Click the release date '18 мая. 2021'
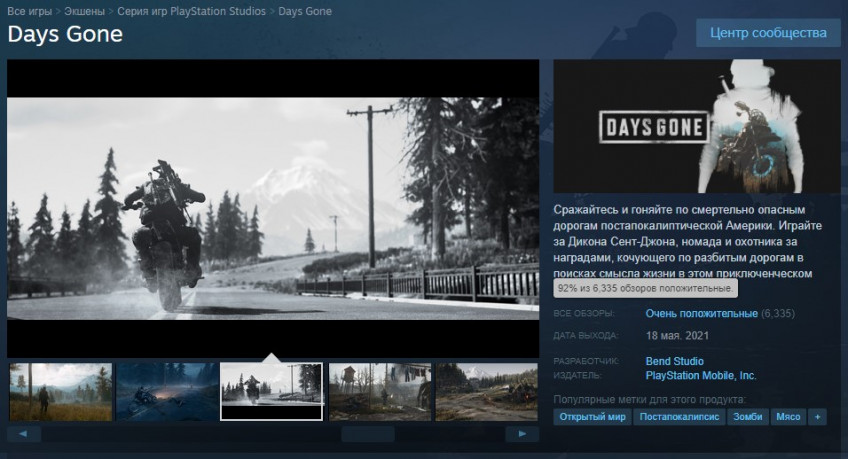 (x=677, y=336)
